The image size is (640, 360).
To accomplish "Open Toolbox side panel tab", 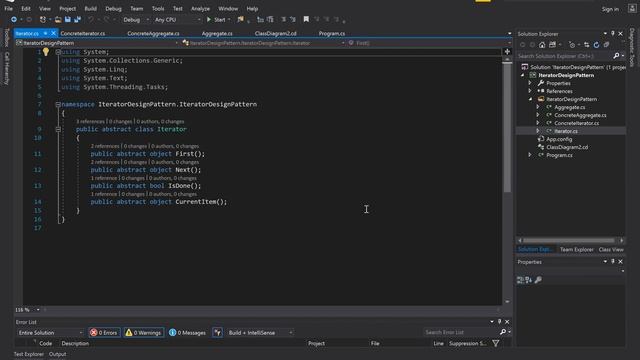I will coord(6,38).
